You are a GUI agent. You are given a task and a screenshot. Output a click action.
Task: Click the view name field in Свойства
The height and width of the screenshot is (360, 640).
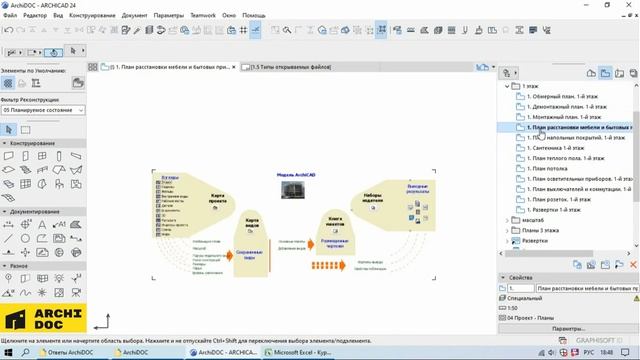coord(587,288)
